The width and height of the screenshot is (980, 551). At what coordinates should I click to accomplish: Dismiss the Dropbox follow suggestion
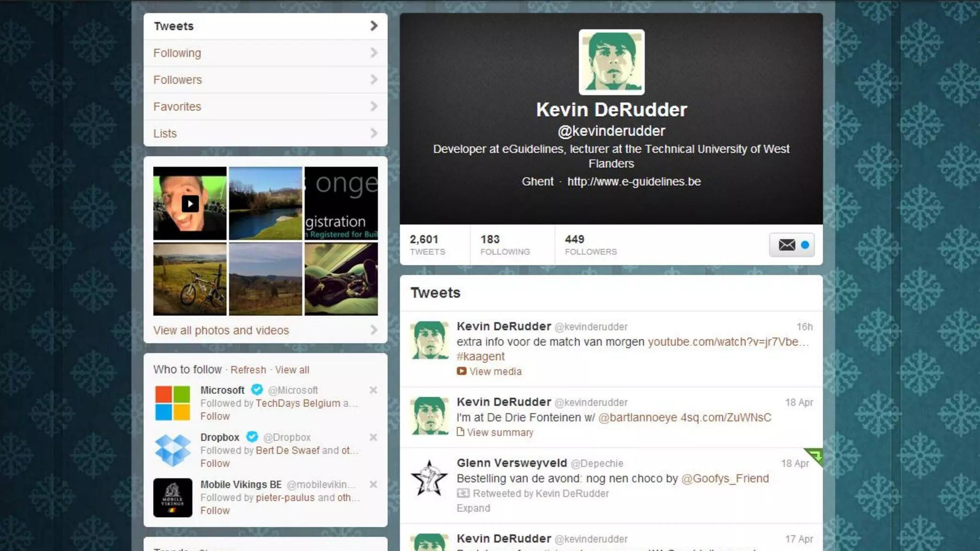pyautogui.click(x=373, y=437)
